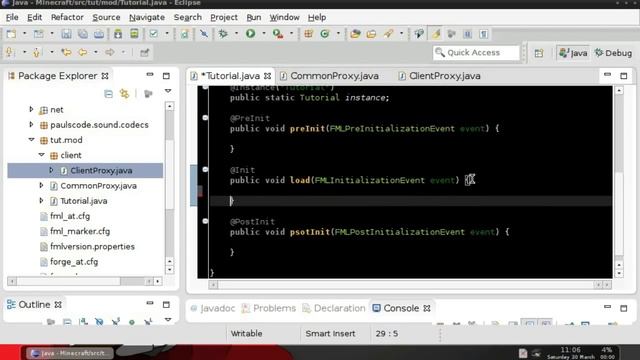The width and height of the screenshot is (640, 360).
Task: Select fml_at.cfg file in tree
Action: click(x=70, y=216)
